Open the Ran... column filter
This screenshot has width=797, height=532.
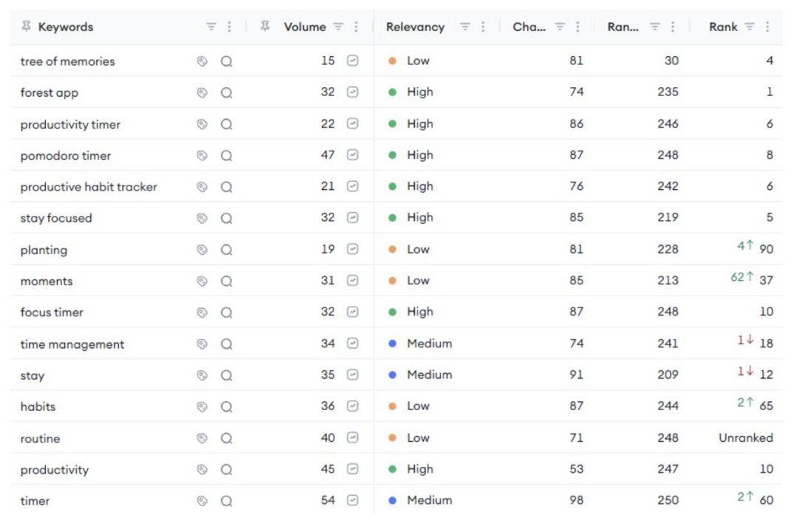click(x=655, y=27)
